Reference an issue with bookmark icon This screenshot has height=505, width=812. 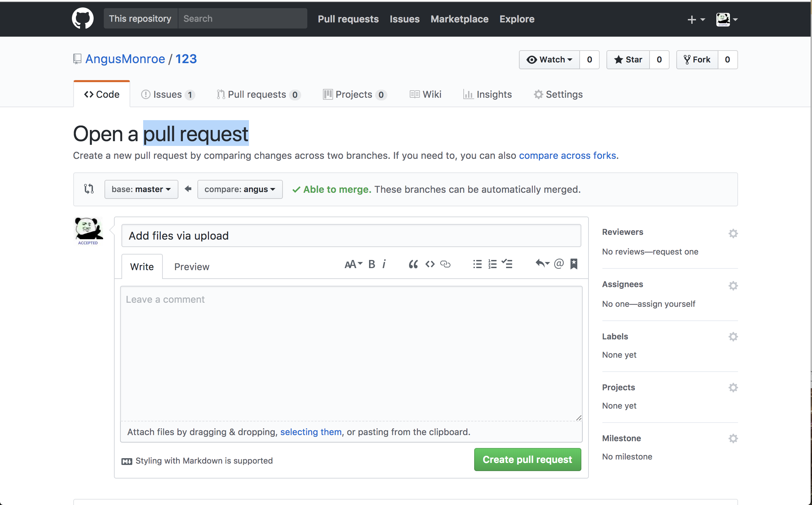574,263
